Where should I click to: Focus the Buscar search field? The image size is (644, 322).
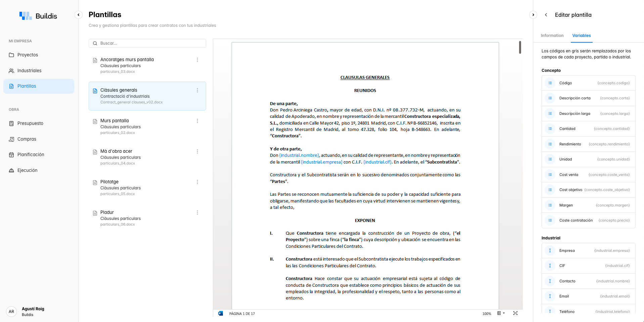147,43
